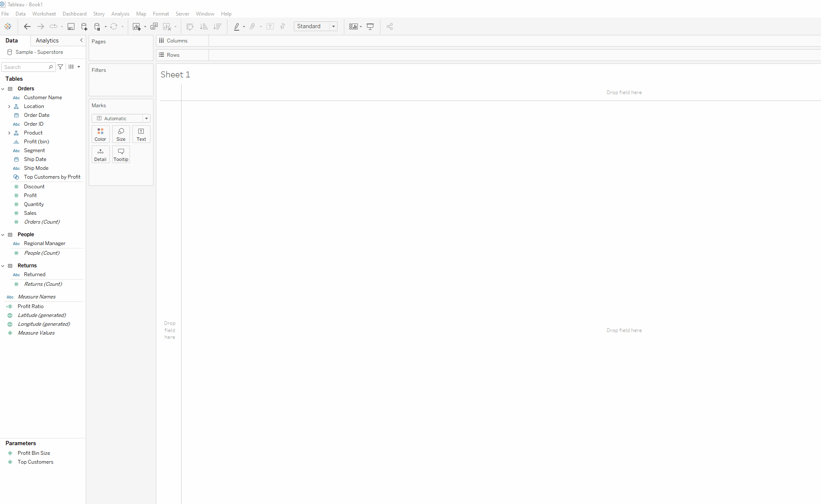Click the Save toolbar icon
Image resolution: width=821 pixels, height=504 pixels.
71,26
